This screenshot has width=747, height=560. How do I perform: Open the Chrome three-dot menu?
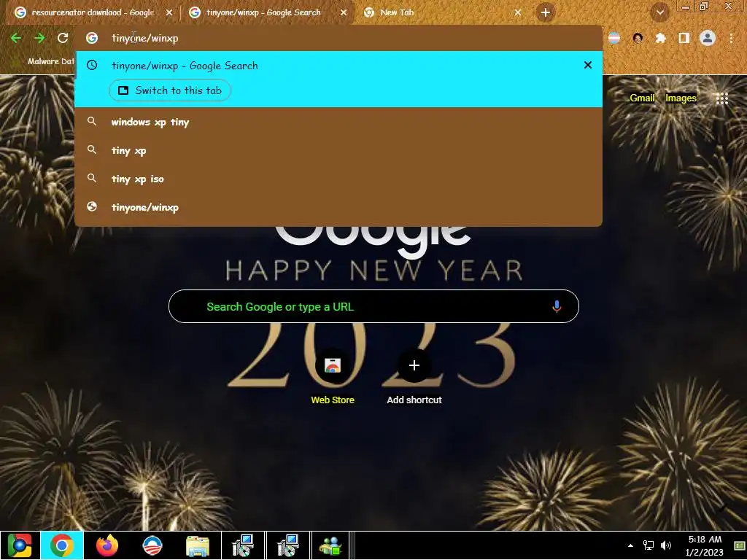731,38
